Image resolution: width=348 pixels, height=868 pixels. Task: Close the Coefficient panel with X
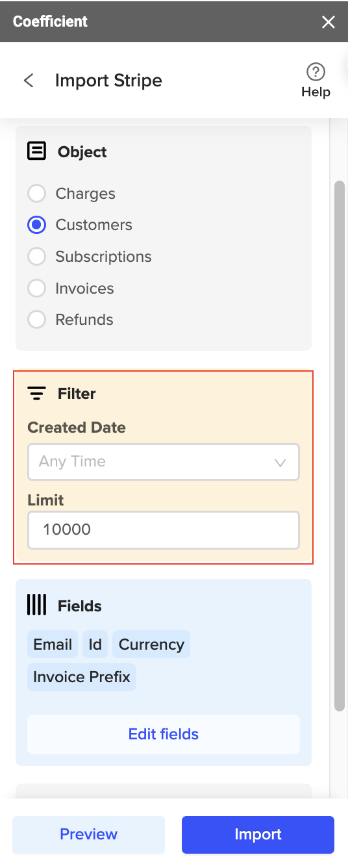tap(329, 22)
